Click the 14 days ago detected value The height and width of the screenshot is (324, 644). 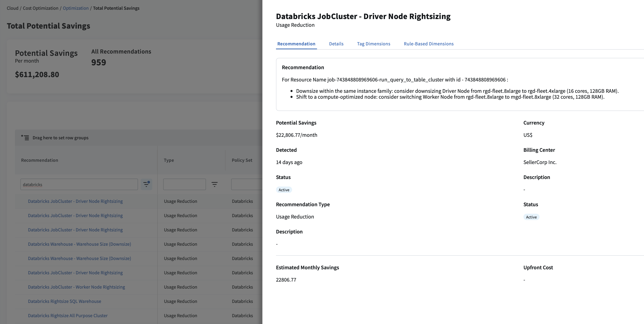click(289, 162)
